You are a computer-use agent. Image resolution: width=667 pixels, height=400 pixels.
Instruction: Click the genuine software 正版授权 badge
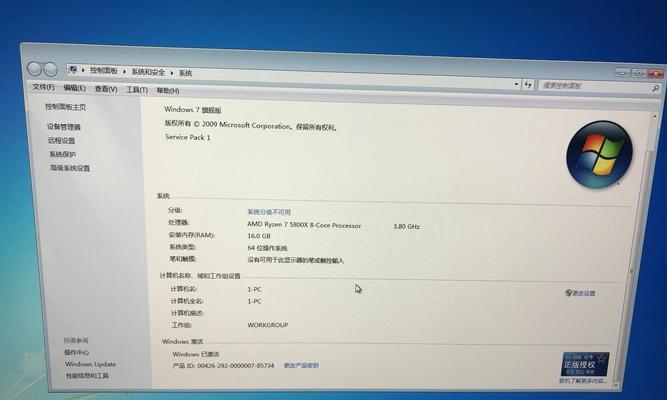pos(585,364)
